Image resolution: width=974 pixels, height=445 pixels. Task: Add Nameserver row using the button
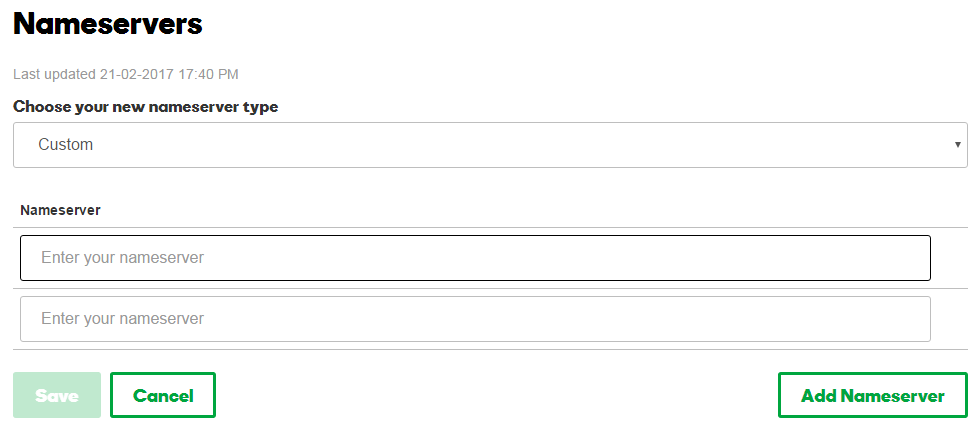872,395
